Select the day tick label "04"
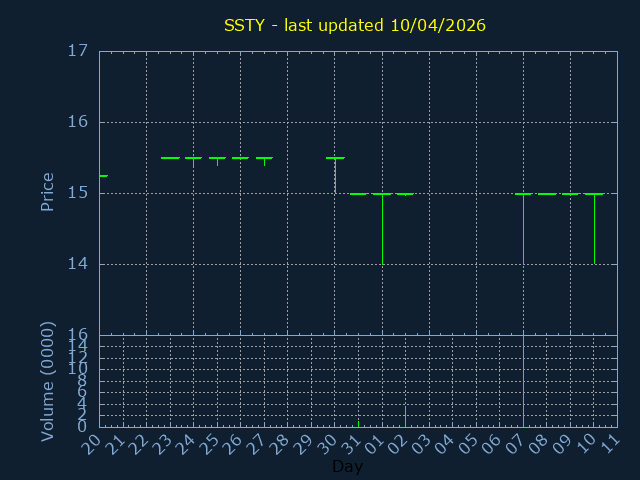Image resolution: width=640 pixels, height=480 pixels. 444,444
